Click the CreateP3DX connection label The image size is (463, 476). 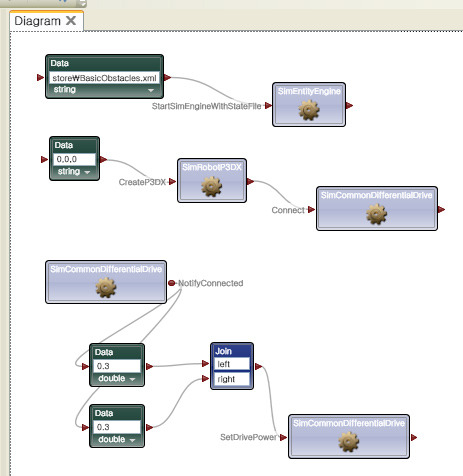[x=142, y=182]
